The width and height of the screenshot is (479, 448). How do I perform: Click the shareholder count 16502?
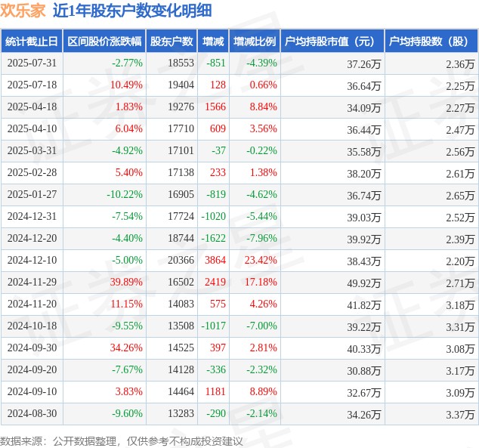pyautogui.click(x=181, y=283)
